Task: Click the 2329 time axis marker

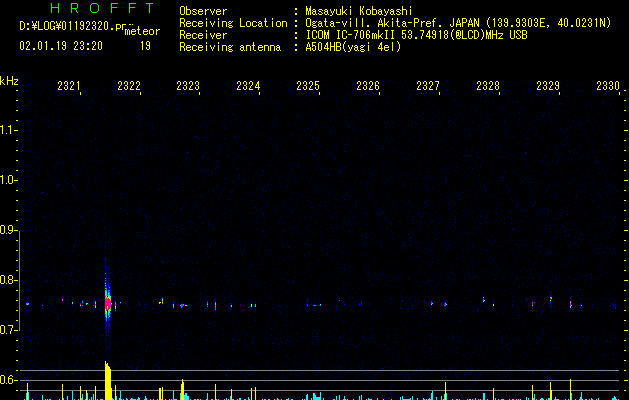Action: point(548,86)
